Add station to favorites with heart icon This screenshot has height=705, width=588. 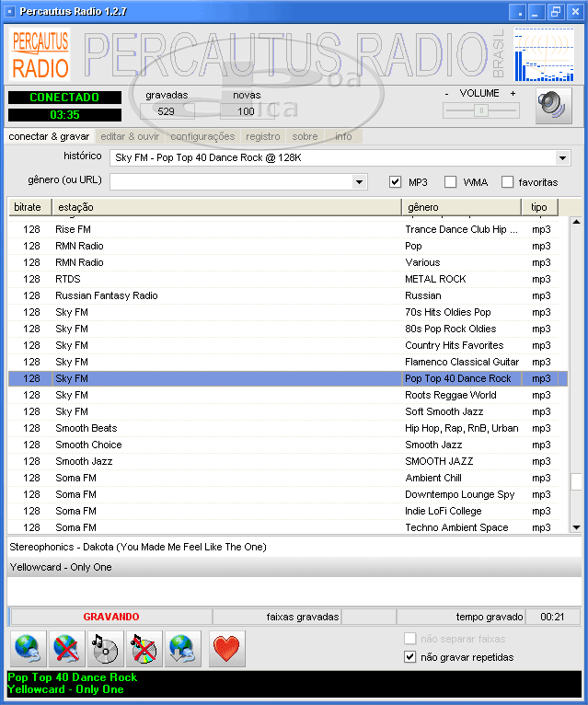(x=226, y=649)
